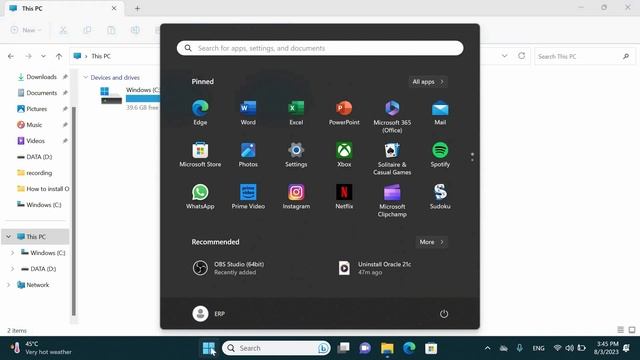The image size is (640, 360).
Task: Open Downloads in Explorer sidebar
Action: click(x=41, y=77)
